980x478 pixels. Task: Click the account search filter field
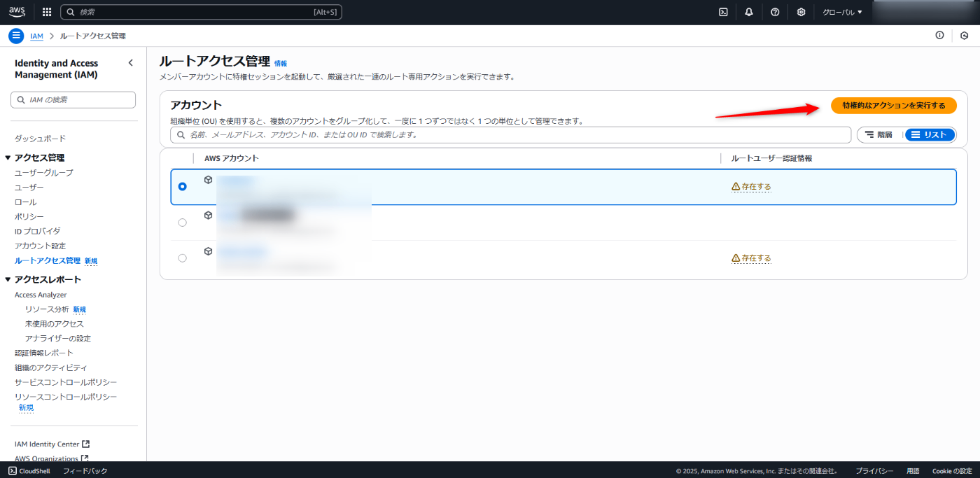pyautogui.click(x=511, y=134)
